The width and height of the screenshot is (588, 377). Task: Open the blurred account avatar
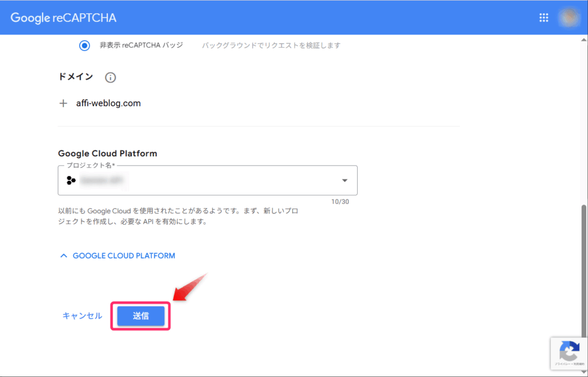(569, 18)
